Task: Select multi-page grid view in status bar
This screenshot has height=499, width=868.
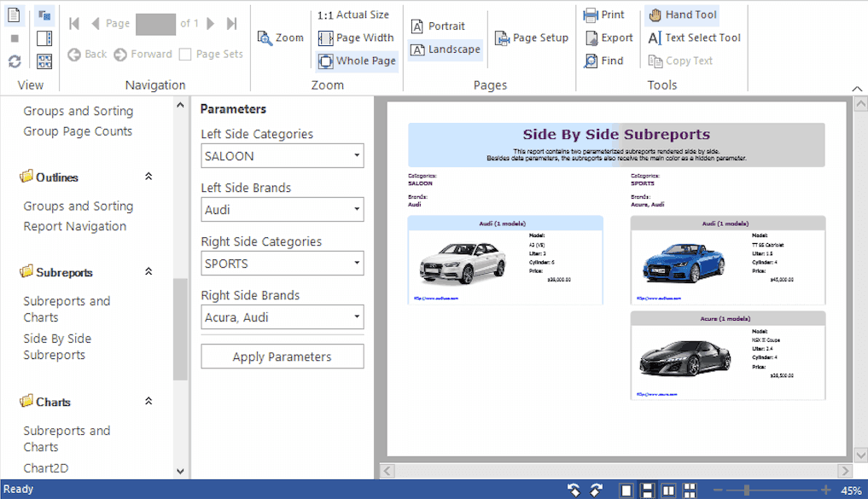Action: 690,490
